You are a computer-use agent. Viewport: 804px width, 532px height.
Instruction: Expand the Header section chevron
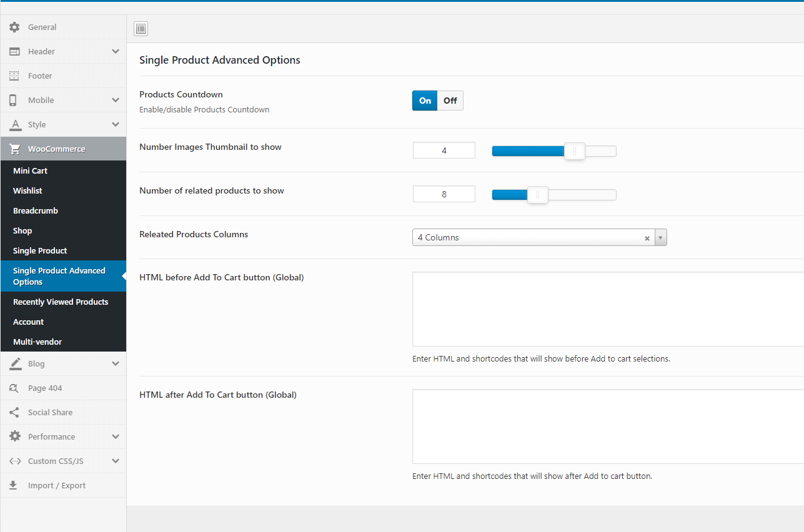[116, 52]
